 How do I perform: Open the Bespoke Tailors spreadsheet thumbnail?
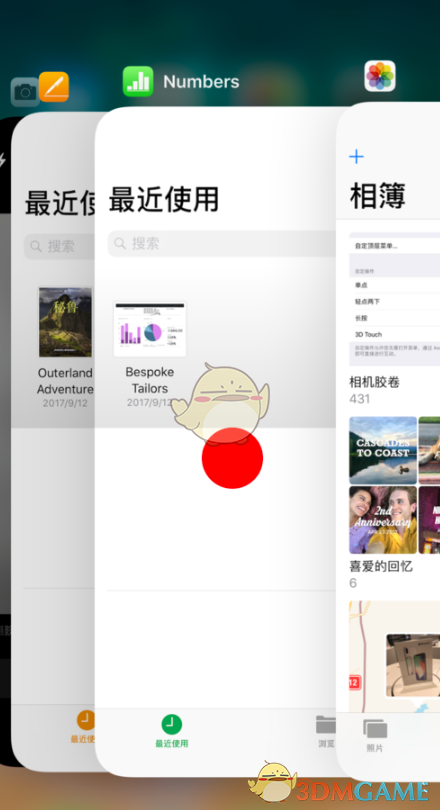[150, 330]
